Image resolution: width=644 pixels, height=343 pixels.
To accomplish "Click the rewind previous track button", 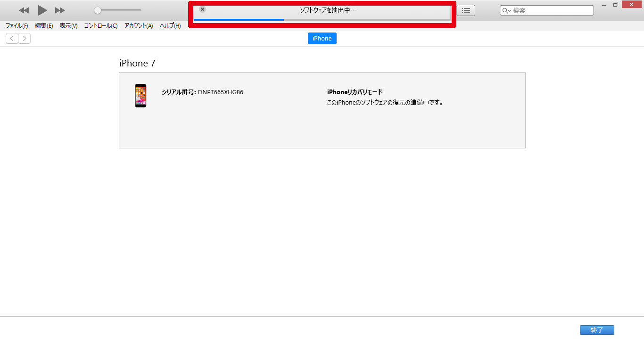I will [x=24, y=10].
